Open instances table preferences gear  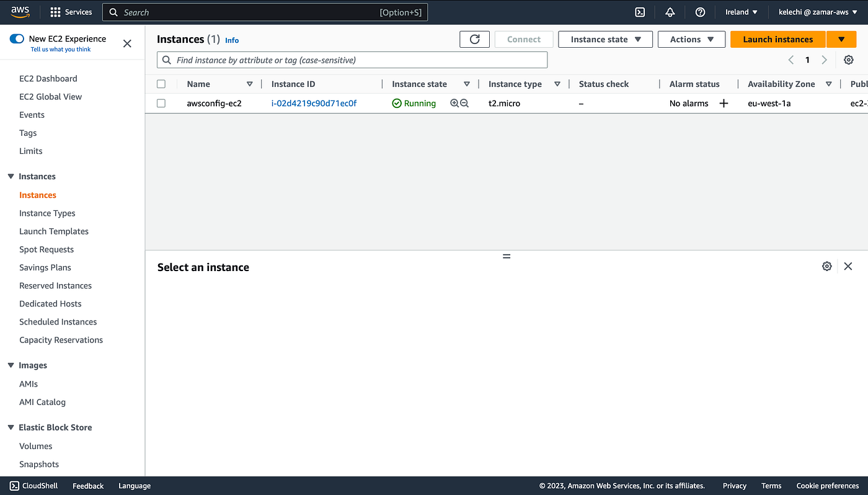click(x=848, y=60)
